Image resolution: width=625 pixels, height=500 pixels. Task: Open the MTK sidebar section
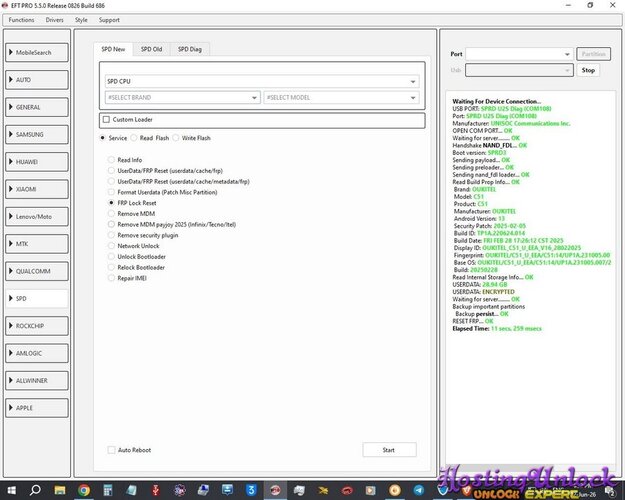(37, 244)
